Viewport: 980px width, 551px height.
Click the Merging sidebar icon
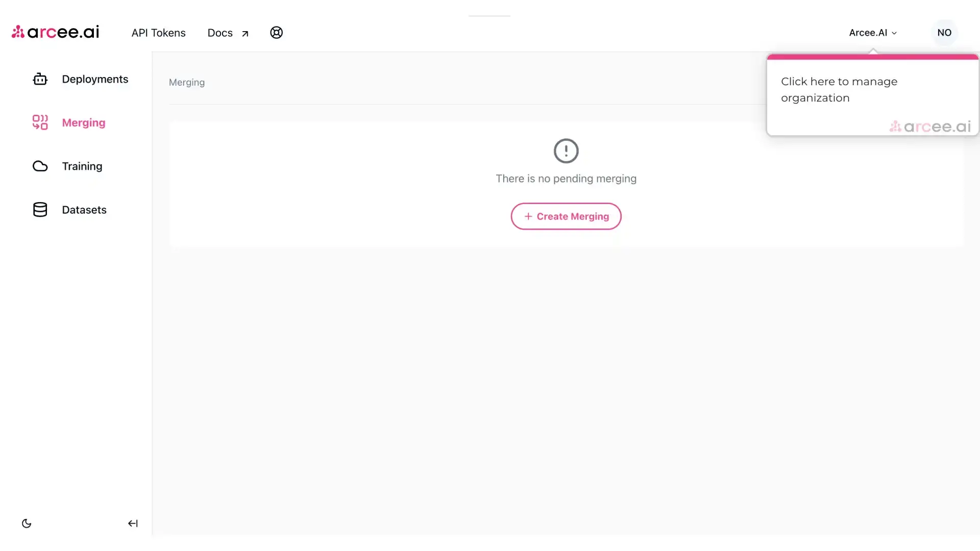click(x=40, y=122)
